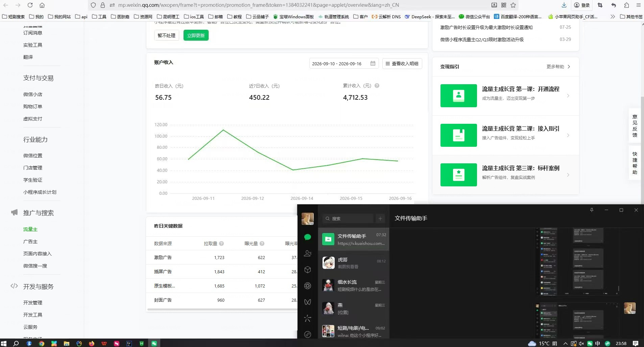Select 广告主 in left menu

click(x=30, y=241)
